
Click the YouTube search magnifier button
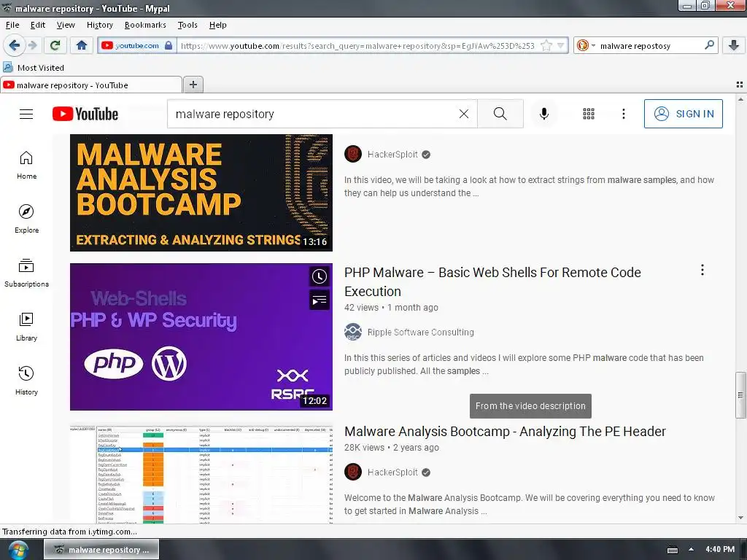(500, 114)
